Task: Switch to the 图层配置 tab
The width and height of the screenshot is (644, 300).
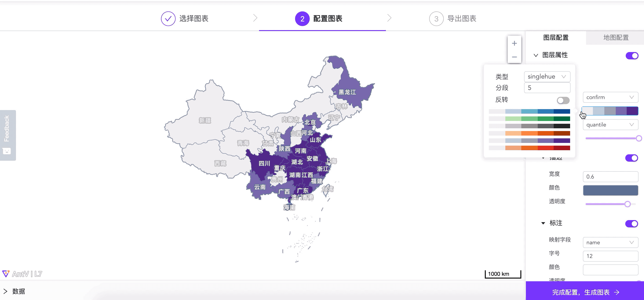Action: [556, 37]
